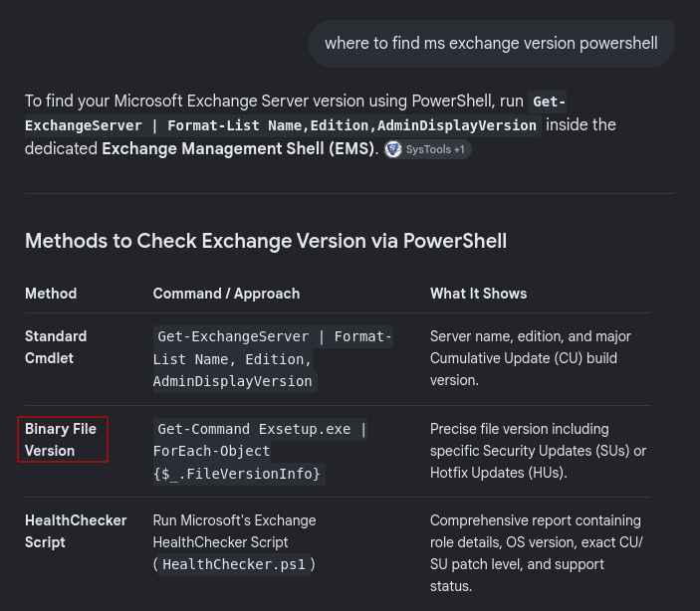This screenshot has width=700, height=611.
Task: Click the 'Standard Cmdlet' table cell
Action: (56, 346)
